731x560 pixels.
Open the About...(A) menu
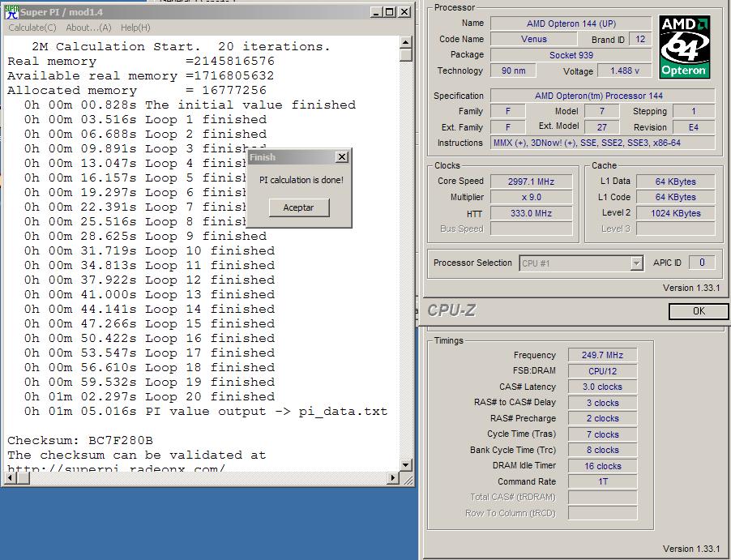coord(88,28)
